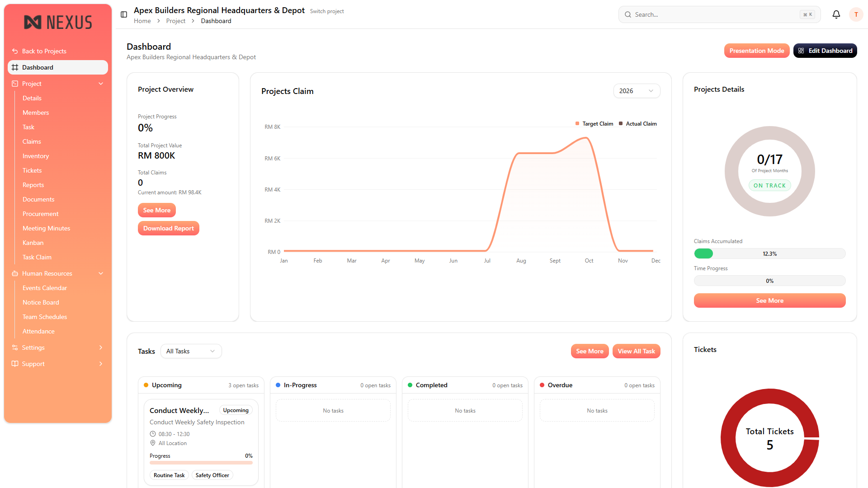Toggle the Actual Claim legend marker
This screenshot has height=488, width=868.
coord(621,123)
